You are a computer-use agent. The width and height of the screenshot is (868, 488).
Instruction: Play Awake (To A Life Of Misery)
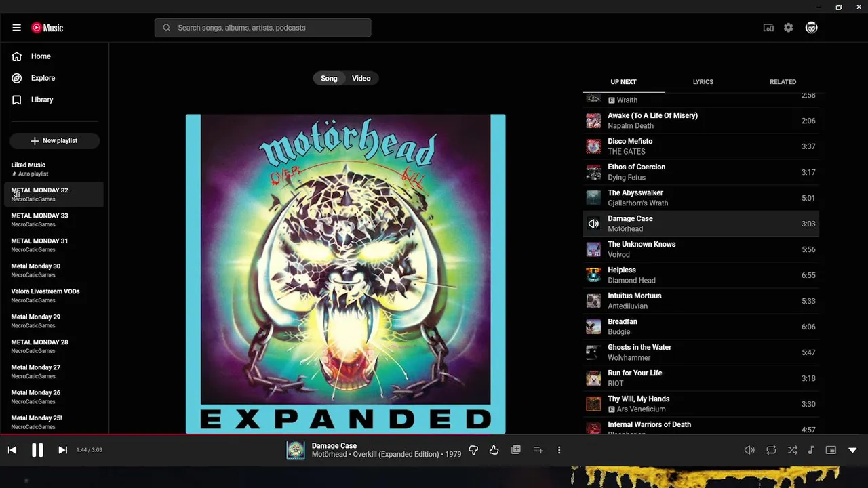701,121
